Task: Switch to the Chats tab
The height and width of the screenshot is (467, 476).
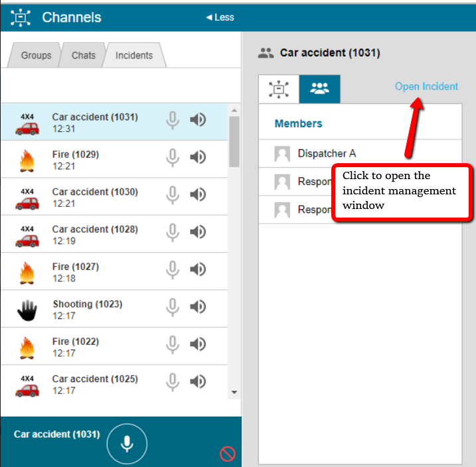Action: coord(84,56)
